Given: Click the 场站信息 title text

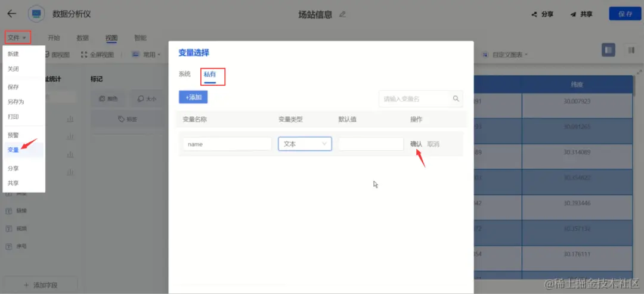Looking at the screenshot, I should pyautogui.click(x=315, y=14).
